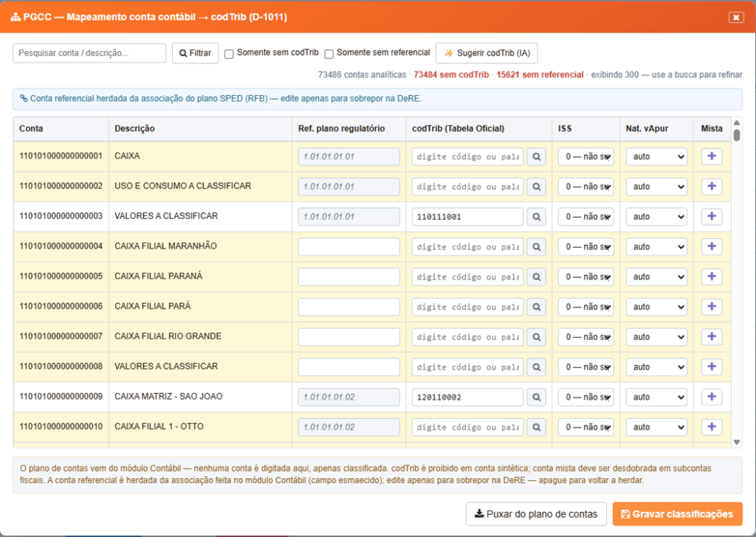756x537 pixels.
Task: Add mista split for CAIXA row
Action: (712, 156)
